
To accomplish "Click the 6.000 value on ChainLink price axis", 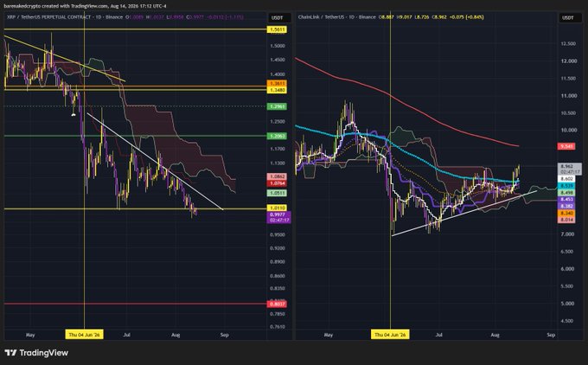I will click(567, 269).
